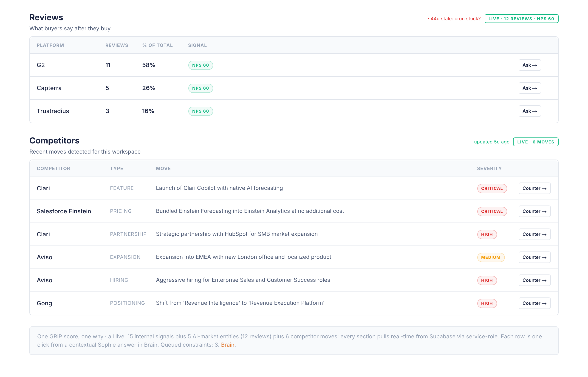Viewport: 588px width, 377px height.
Task: Click the 58% of total value
Action: (149, 65)
